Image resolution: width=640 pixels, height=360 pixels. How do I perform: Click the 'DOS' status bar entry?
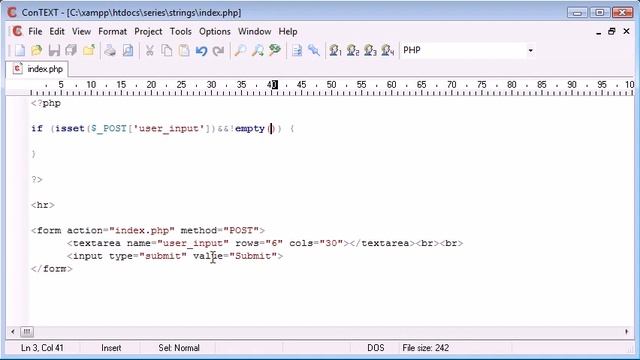[x=376, y=348]
